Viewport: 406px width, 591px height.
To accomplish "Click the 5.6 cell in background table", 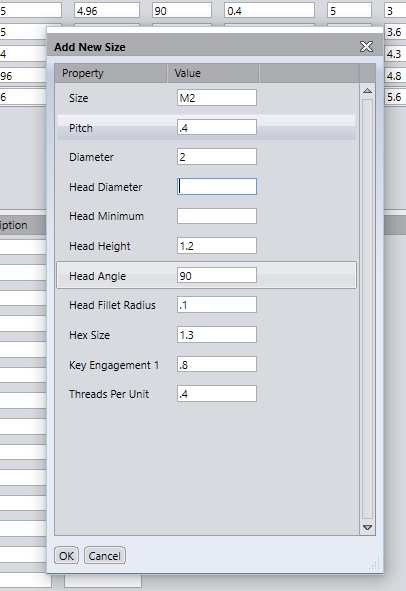I will tap(395, 97).
